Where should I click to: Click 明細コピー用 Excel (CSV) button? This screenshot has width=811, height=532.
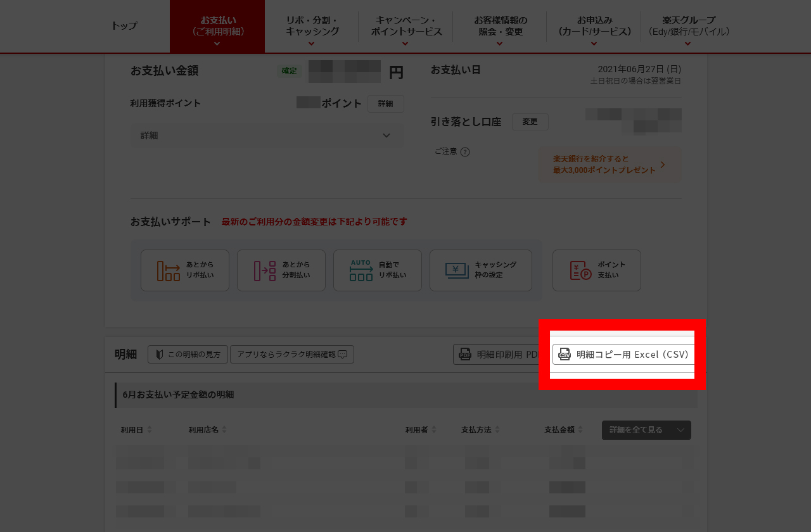pyautogui.click(x=623, y=355)
